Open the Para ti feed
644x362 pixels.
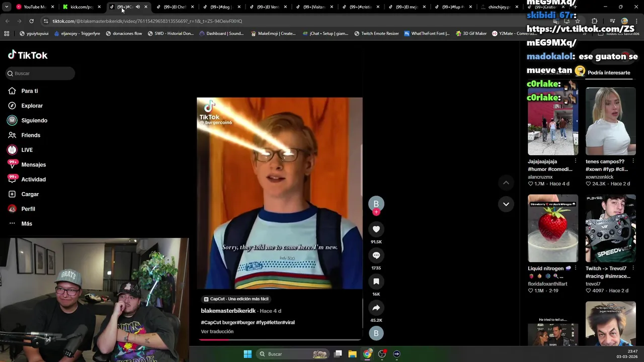pos(30,91)
